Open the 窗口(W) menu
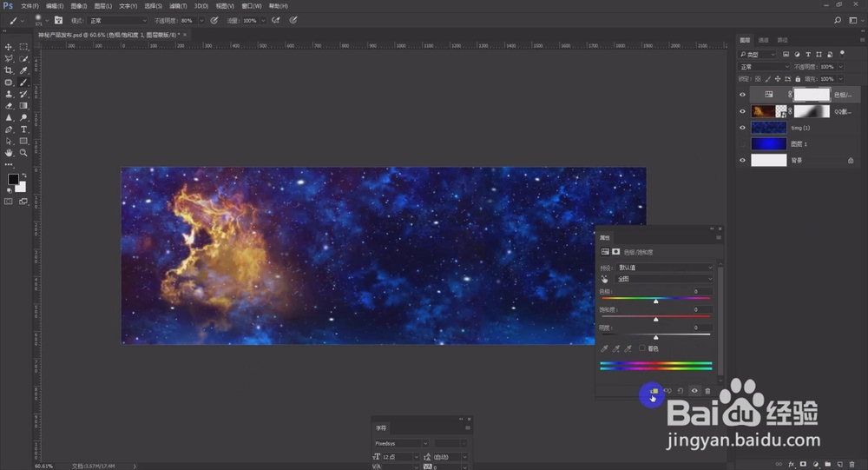The width and height of the screenshot is (868, 470). (x=252, y=6)
